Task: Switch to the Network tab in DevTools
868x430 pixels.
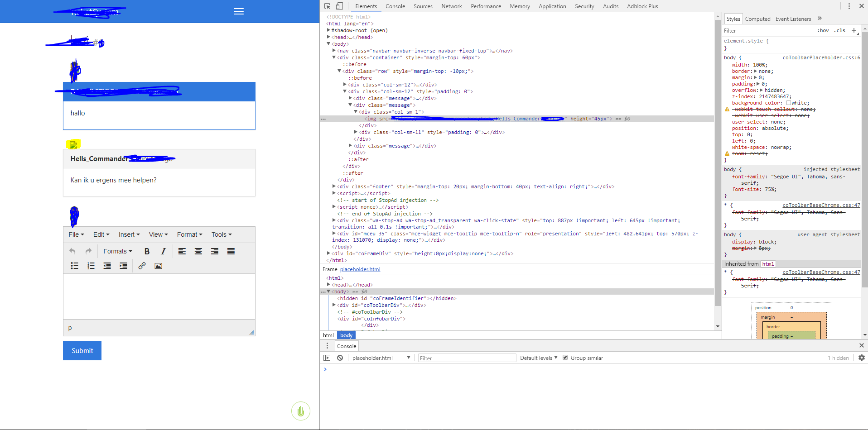Action: [451, 6]
